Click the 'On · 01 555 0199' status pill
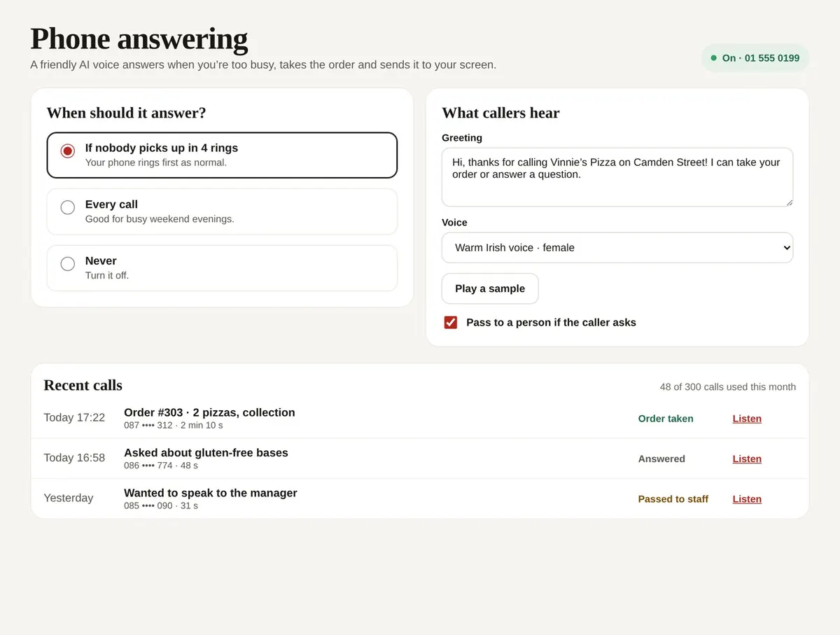The image size is (840, 635). [x=755, y=58]
